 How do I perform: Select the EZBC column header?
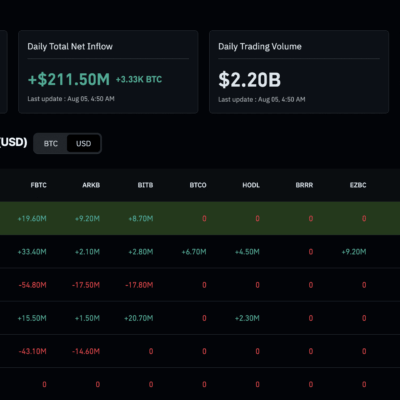pyautogui.click(x=358, y=185)
